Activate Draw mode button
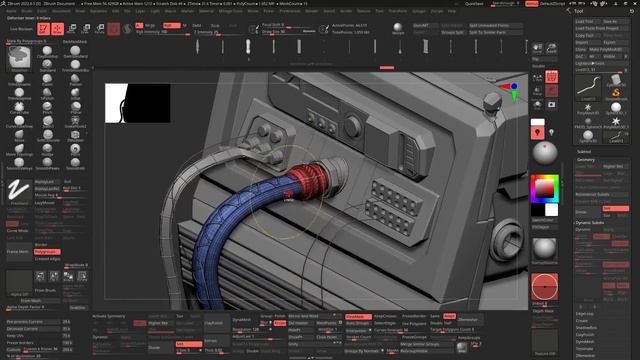Screen dimensions: 640x360 click(58, 29)
